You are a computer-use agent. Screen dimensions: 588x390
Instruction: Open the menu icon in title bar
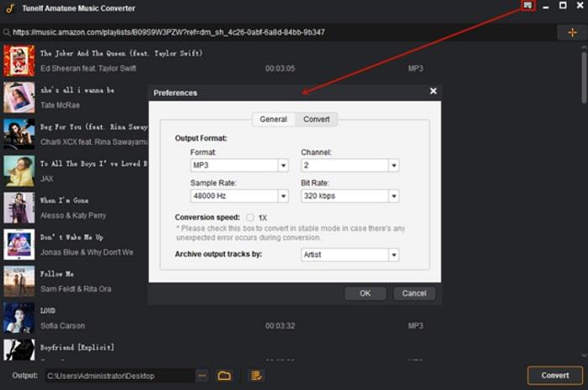click(x=528, y=6)
